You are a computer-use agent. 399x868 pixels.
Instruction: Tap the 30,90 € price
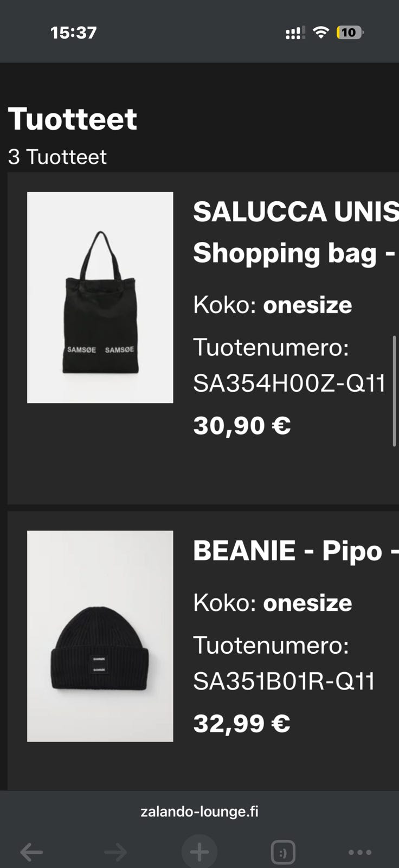[x=242, y=426]
